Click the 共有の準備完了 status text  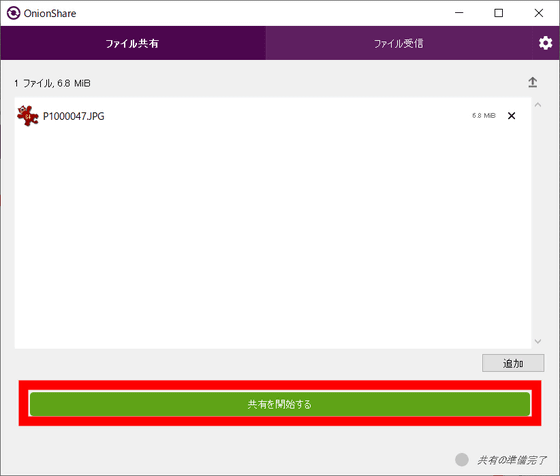512,460
